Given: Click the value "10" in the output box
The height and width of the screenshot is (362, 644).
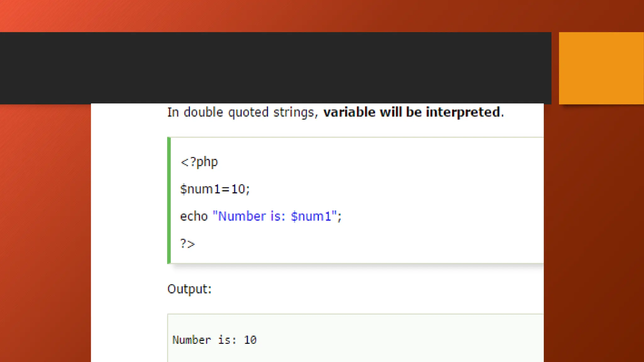Looking at the screenshot, I should 250,340.
